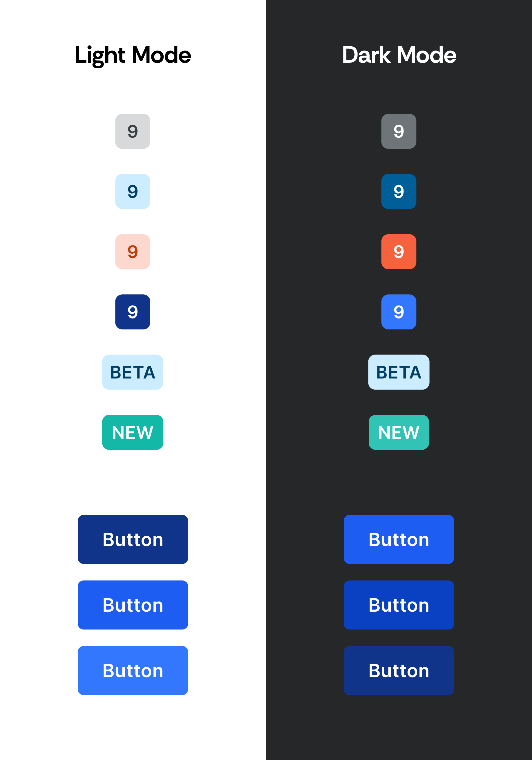Viewport: 532px width, 760px height.
Task: Click the light blue 9 badge in Light Mode
Action: point(132,191)
